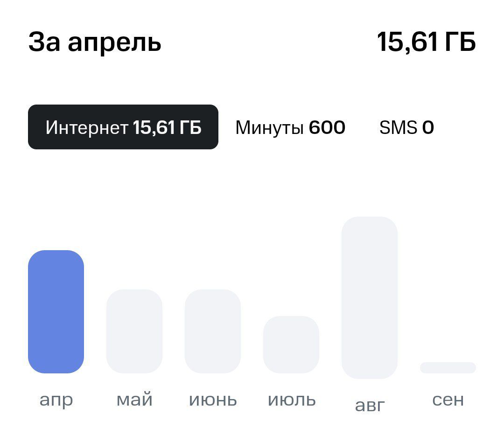Image resolution: width=504 pixels, height=428 pixels.
Task: Select the July usage bar
Action: pos(291,345)
